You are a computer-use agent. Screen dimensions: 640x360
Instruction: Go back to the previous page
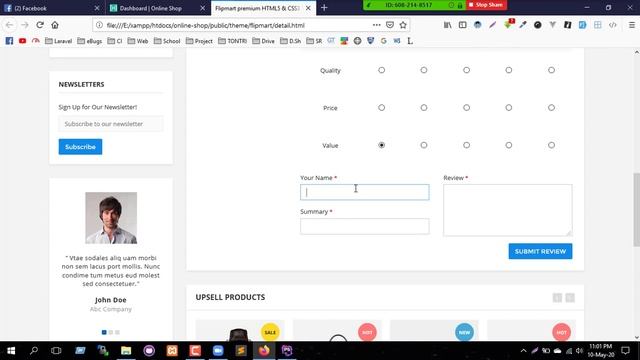click(x=9, y=25)
